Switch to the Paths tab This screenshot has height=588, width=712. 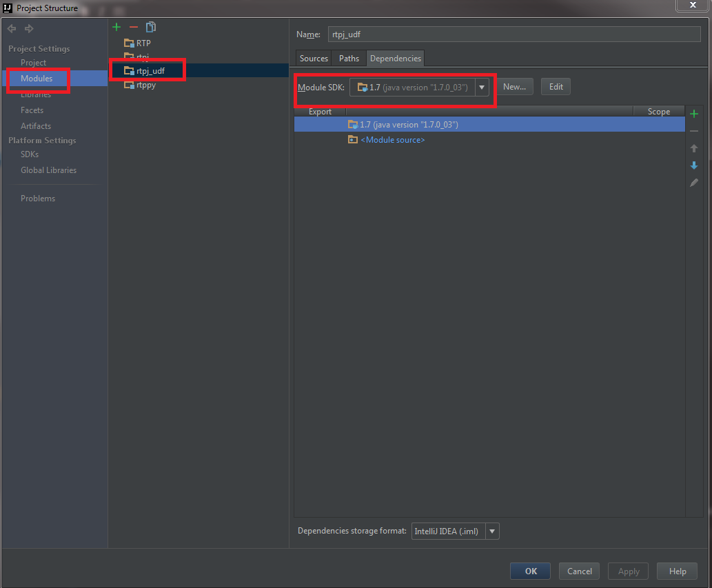(x=349, y=59)
